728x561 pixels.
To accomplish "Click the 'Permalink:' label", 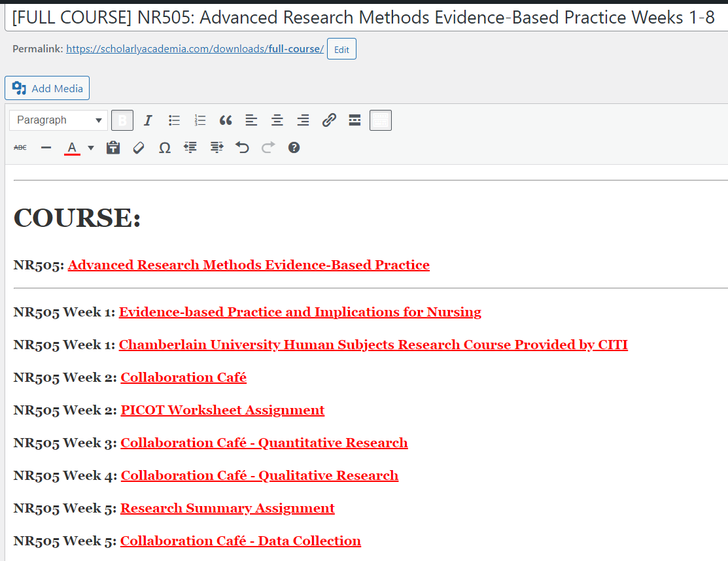I will coord(37,49).
